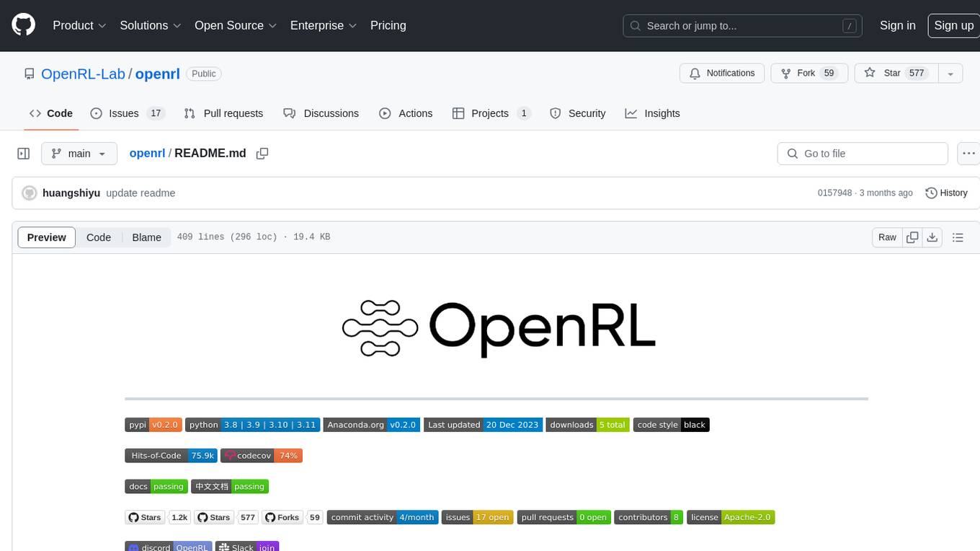
Task: Click the Notifications bell button
Action: [x=722, y=73]
